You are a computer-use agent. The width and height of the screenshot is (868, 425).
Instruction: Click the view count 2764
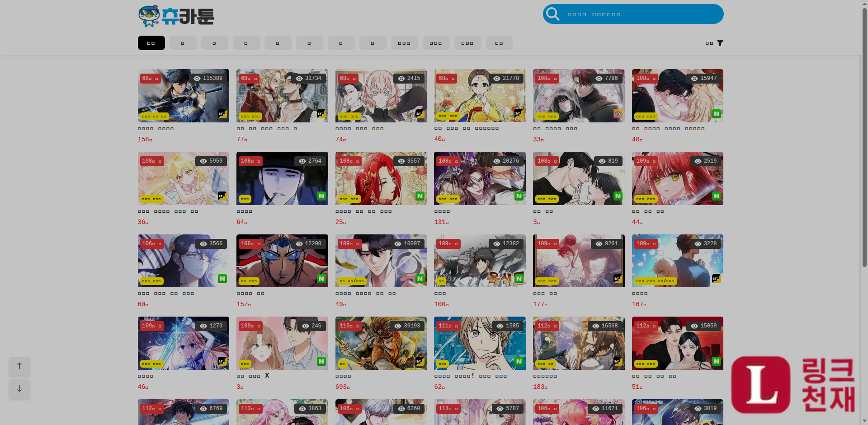click(x=315, y=161)
